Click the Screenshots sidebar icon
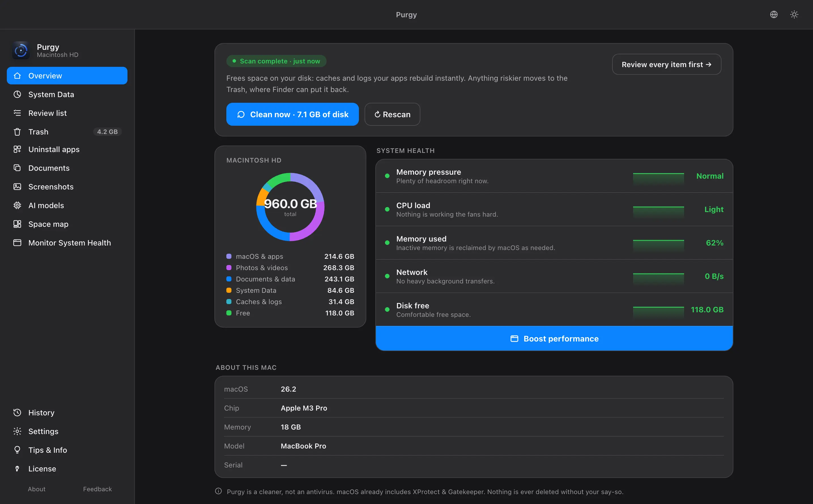This screenshot has height=504, width=813. pyautogui.click(x=17, y=187)
